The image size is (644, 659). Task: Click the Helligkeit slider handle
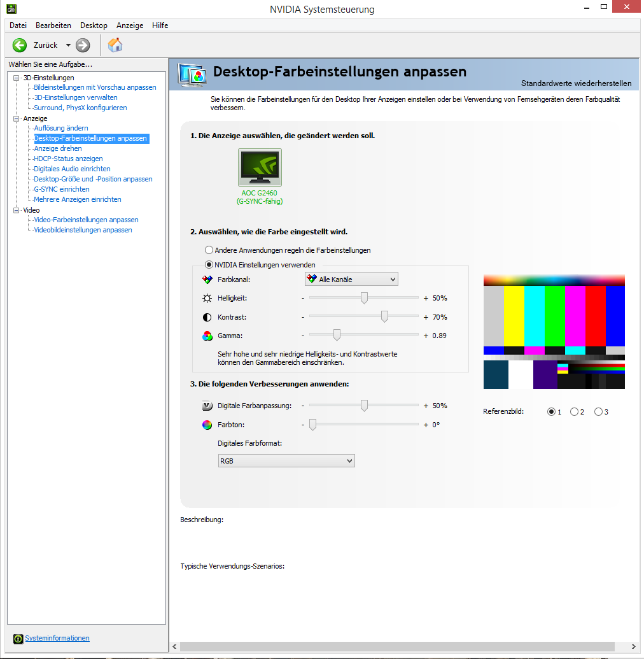(x=364, y=298)
